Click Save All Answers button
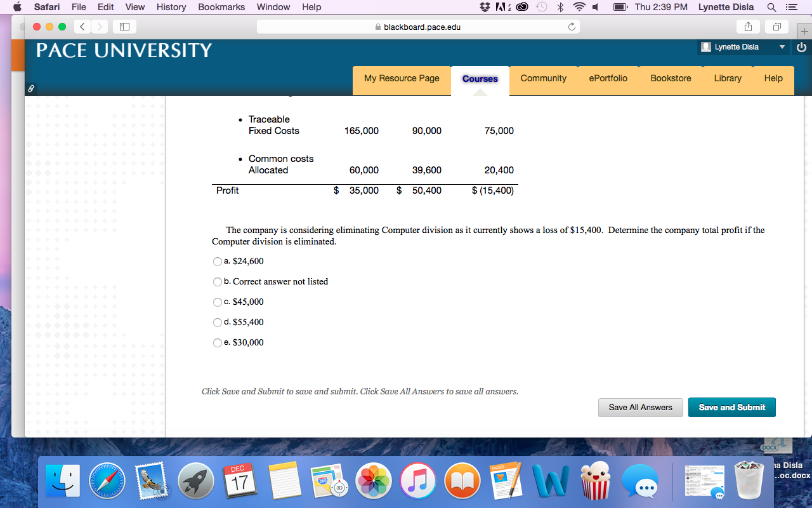Screen dimensions: 812x508 point(640,408)
